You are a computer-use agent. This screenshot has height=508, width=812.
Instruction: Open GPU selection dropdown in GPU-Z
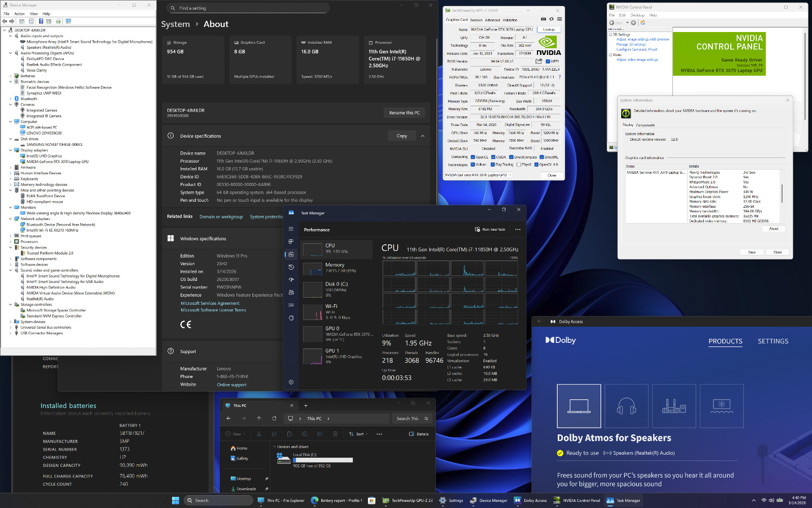tap(478, 175)
